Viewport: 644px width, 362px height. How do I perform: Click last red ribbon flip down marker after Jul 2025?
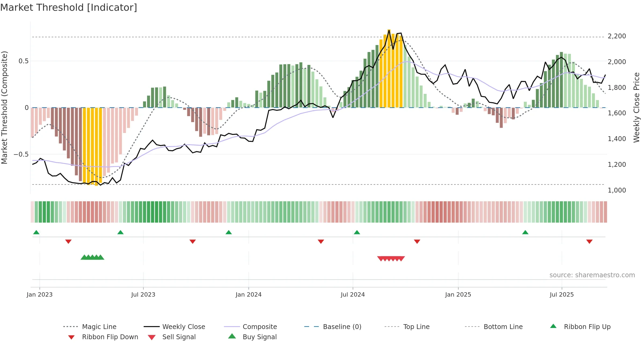point(590,242)
